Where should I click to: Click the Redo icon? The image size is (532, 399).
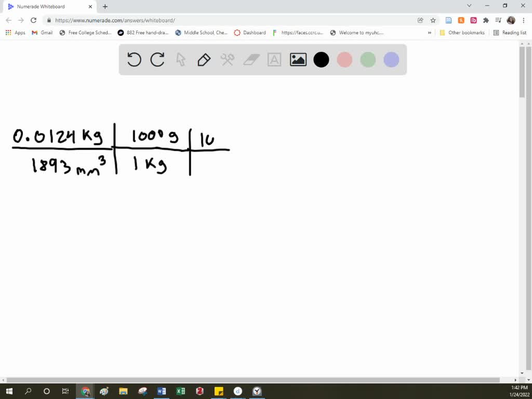pos(157,59)
